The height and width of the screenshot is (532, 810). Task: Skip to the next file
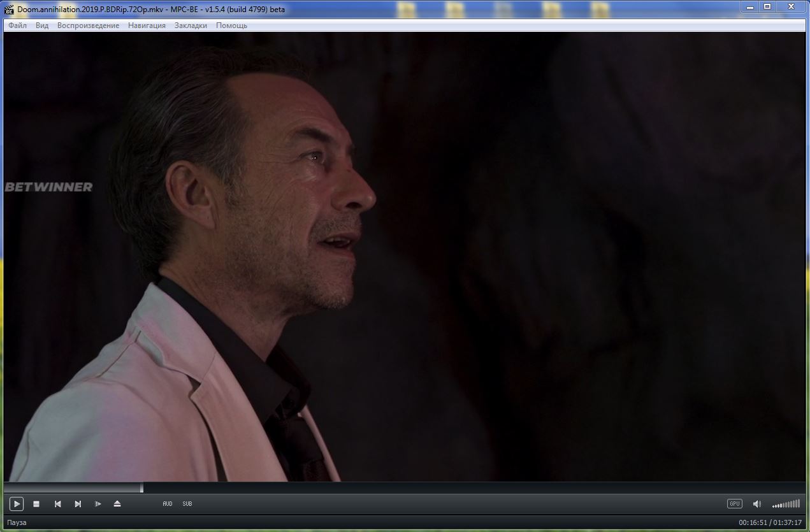point(78,504)
